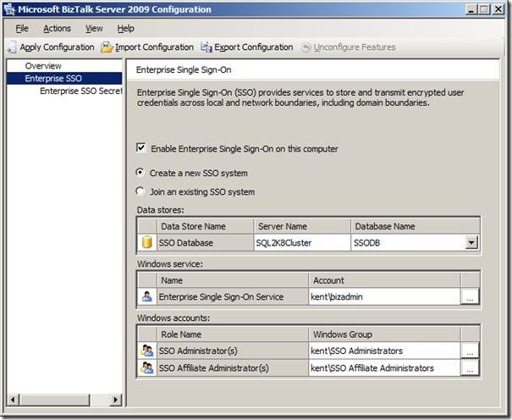
Task: Click Export Configuration toolbar label
Action: (x=253, y=47)
